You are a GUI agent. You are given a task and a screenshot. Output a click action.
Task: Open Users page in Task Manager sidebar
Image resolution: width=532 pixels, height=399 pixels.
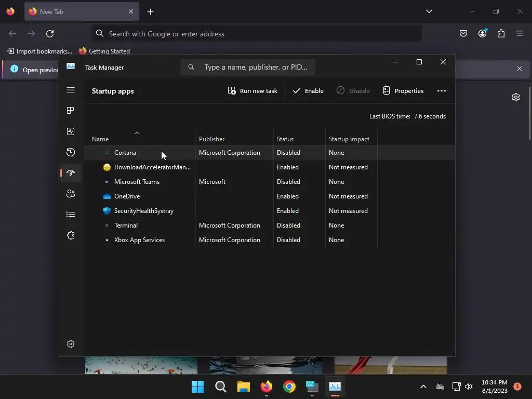click(x=71, y=193)
